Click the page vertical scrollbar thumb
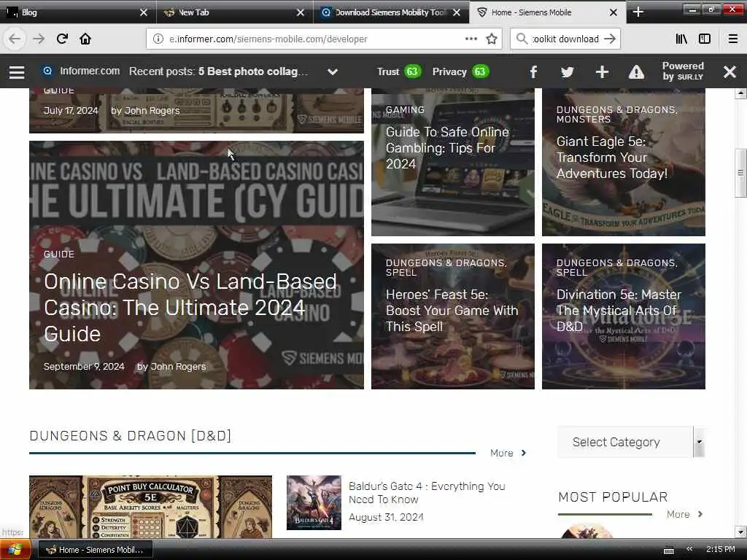This screenshot has height=560, width=747. click(x=740, y=172)
